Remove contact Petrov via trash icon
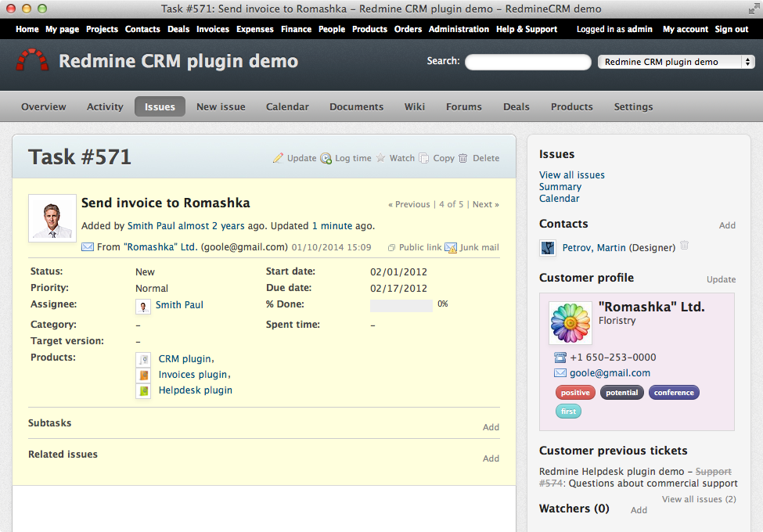Image resolution: width=763 pixels, height=532 pixels. click(x=685, y=246)
